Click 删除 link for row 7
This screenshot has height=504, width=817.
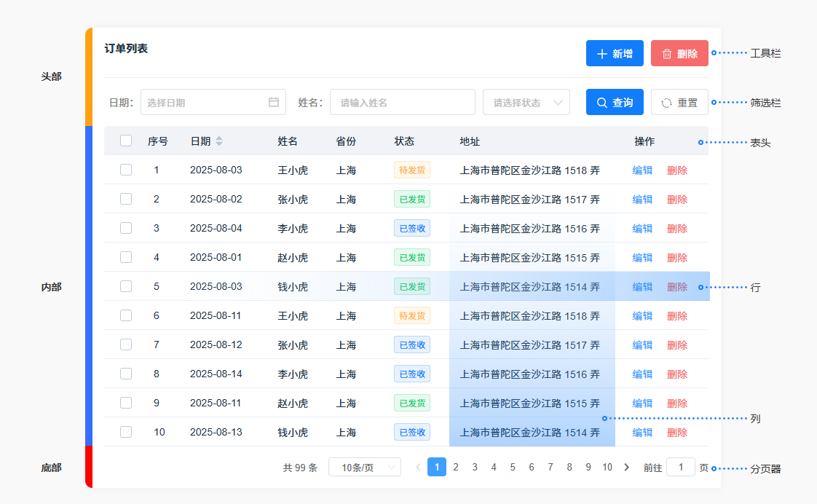[x=677, y=345]
